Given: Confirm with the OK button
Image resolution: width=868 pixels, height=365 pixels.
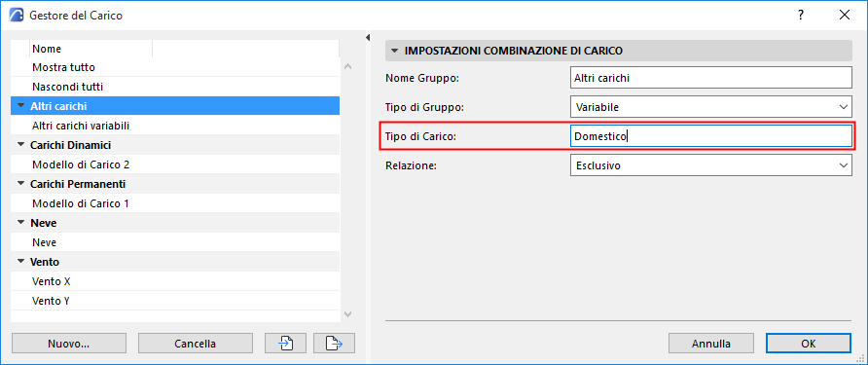Looking at the screenshot, I should tap(809, 344).
